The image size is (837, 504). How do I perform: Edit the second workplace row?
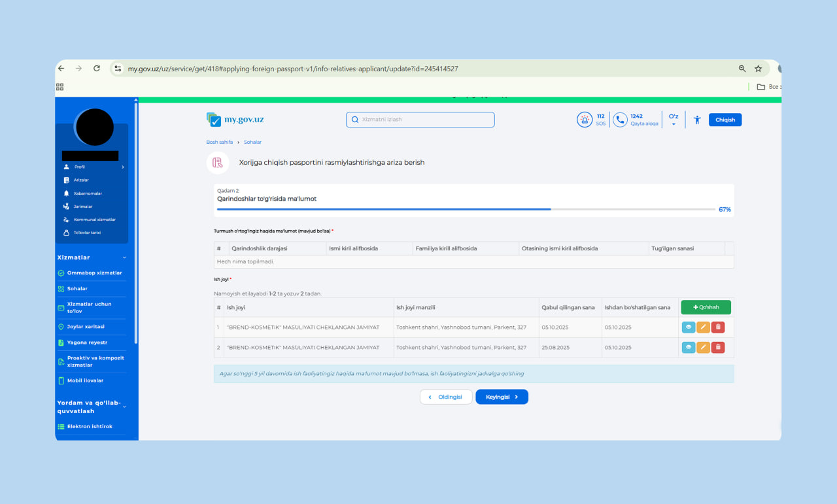[703, 347]
